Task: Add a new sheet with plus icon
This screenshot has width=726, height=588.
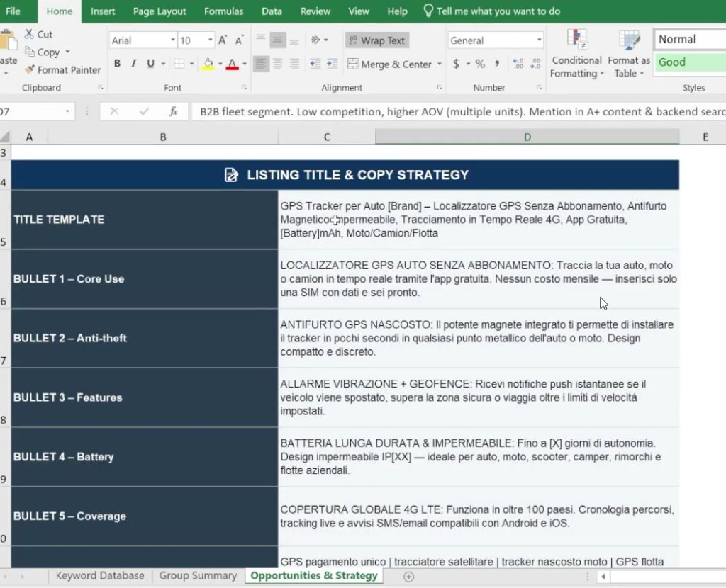Action: click(x=408, y=577)
